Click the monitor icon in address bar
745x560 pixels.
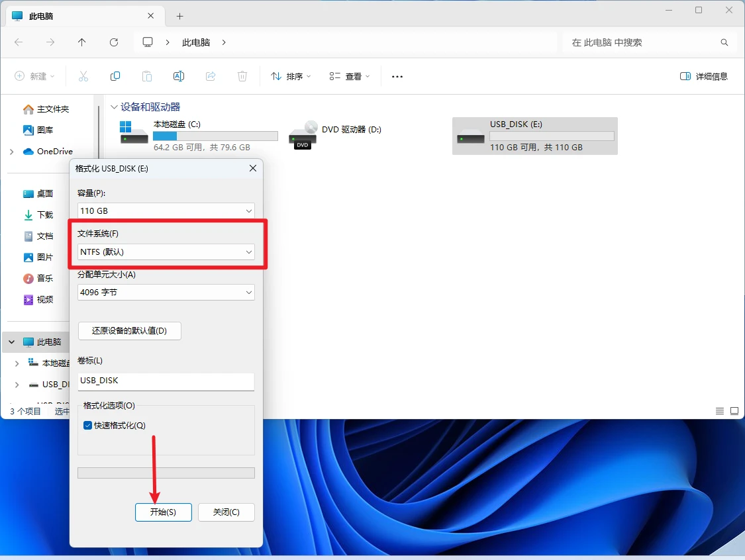coord(148,42)
